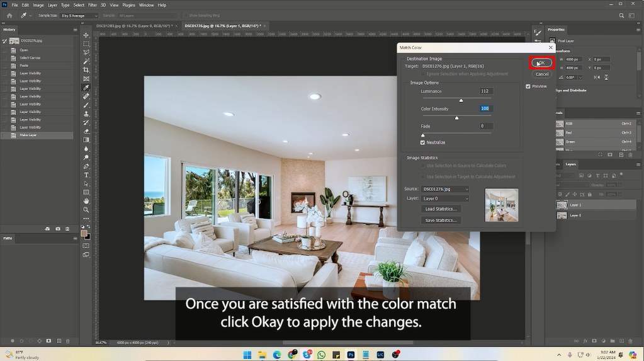Toggle the Preview checkbox
644x361 pixels.
tap(528, 86)
